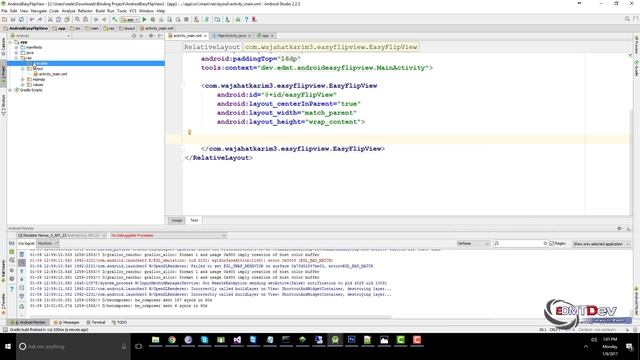640x360 pixels.
Task: Open the Build menu
Action: [x=100, y=11]
